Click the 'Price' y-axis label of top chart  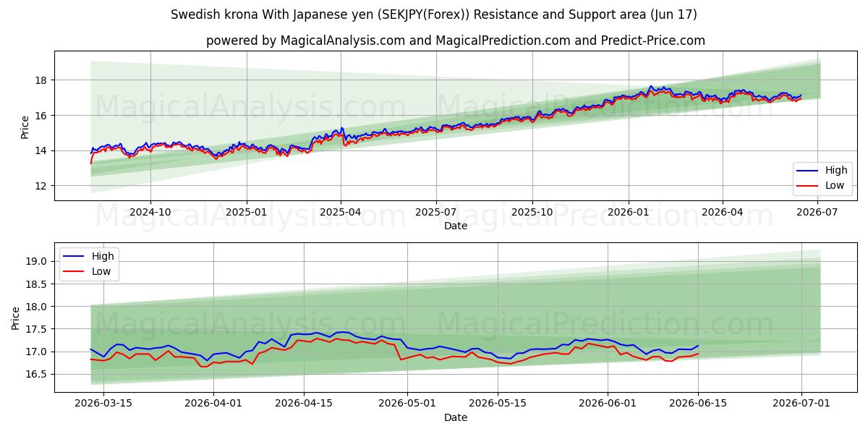coord(25,127)
